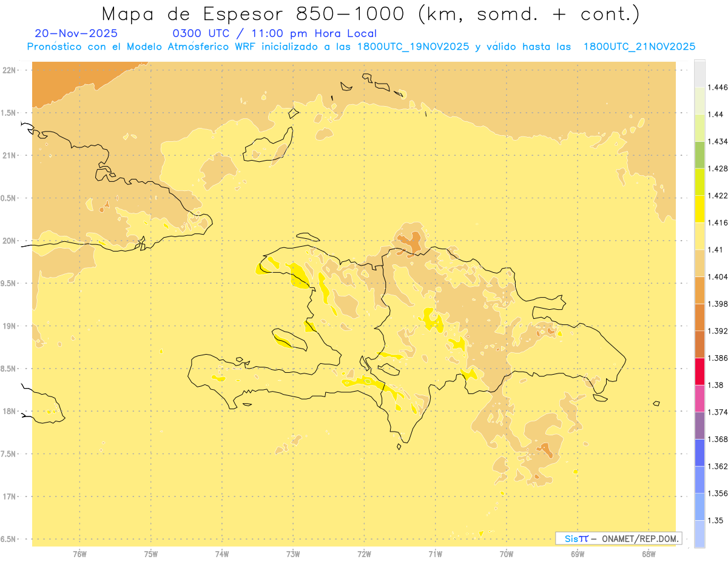
Task: Click the 19N latitude label
Action: [x=8, y=326]
